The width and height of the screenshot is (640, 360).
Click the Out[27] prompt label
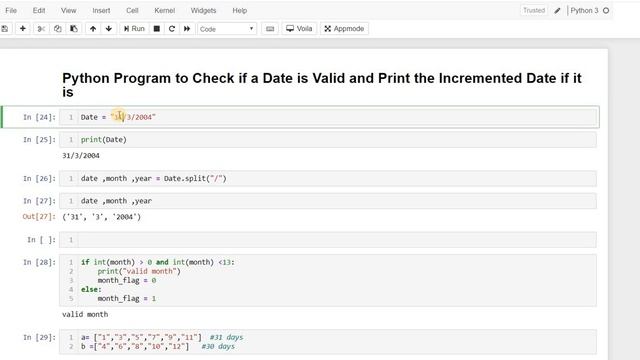pyautogui.click(x=39, y=217)
